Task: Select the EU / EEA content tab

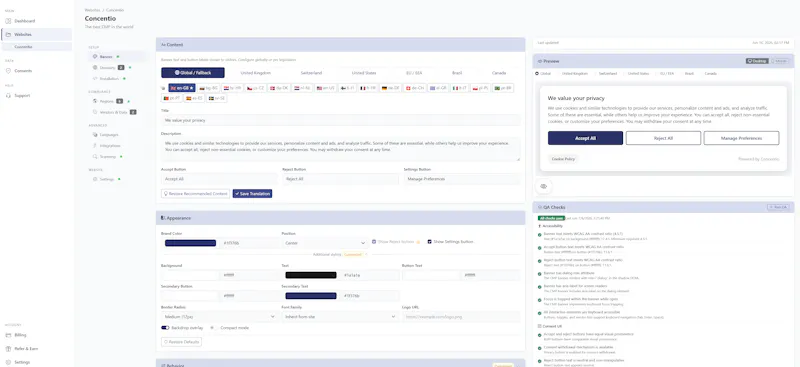Action: coord(414,73)
